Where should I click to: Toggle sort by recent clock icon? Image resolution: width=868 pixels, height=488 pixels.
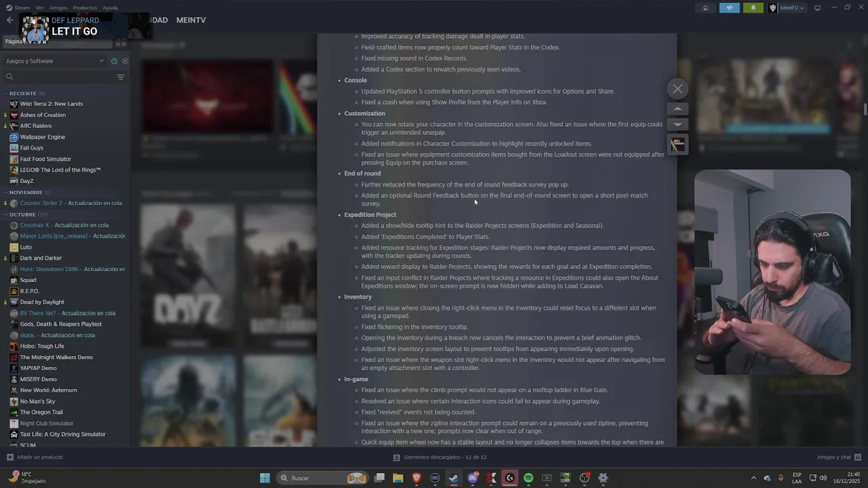[114, 61]
